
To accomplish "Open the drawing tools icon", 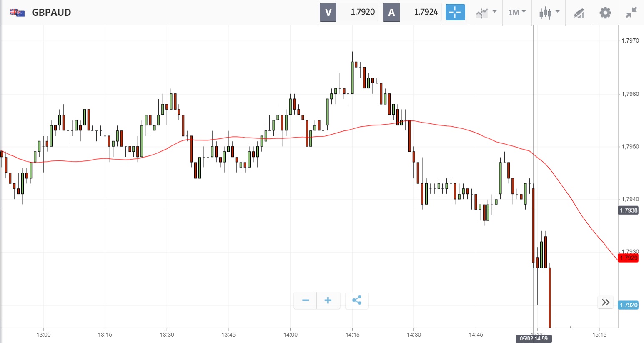I will tap(579, 13).
